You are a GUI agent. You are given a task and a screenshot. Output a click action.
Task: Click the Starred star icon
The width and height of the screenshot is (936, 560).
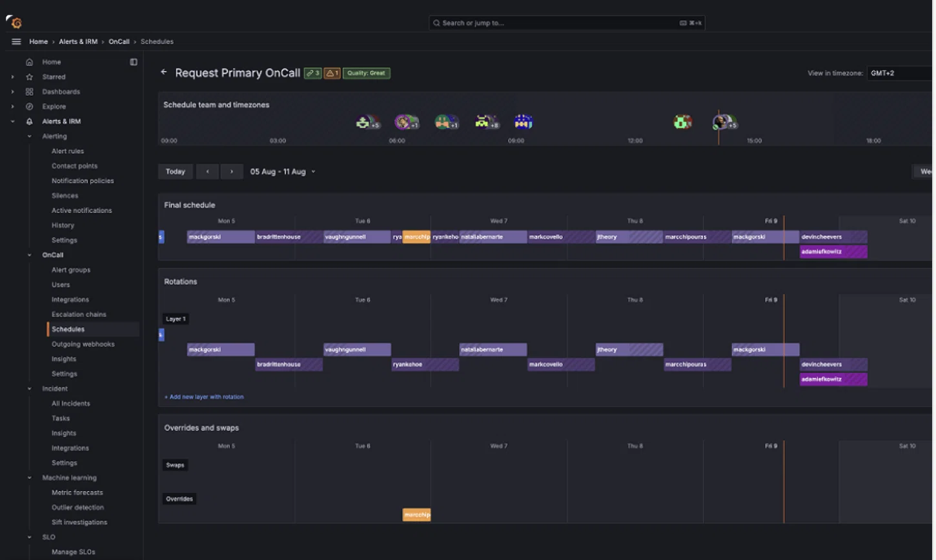coord(29,77)
